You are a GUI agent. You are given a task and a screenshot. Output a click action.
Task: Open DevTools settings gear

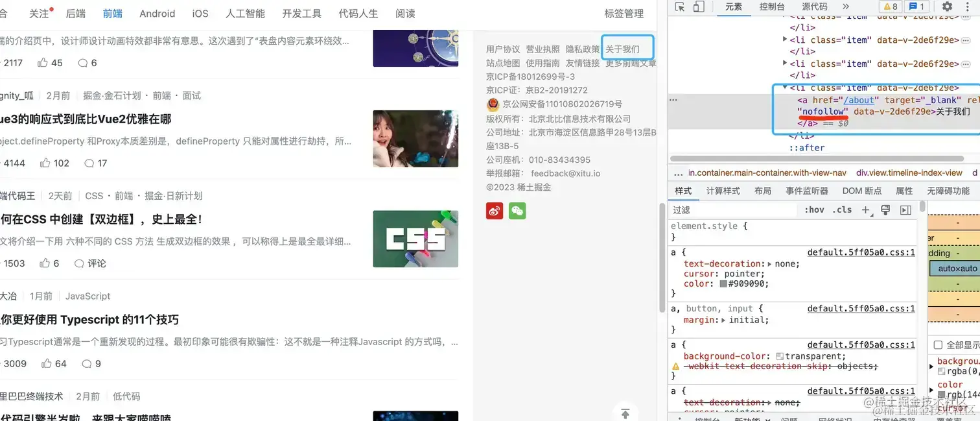coord(948,6)
